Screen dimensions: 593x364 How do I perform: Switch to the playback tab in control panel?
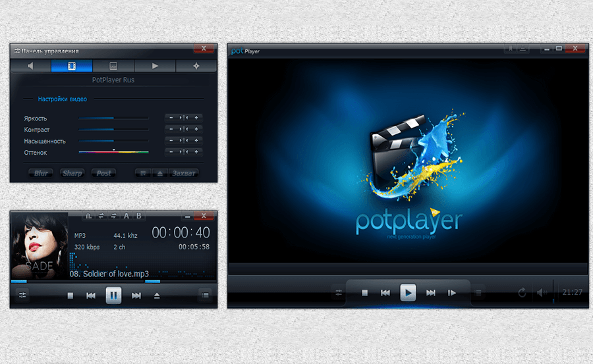pyautogui.click(x=155, y=66)
